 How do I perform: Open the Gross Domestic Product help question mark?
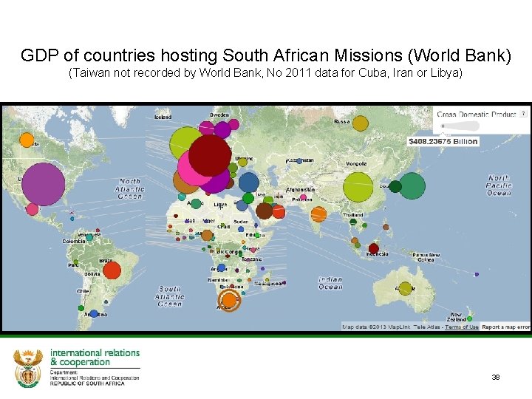[524, 114]
